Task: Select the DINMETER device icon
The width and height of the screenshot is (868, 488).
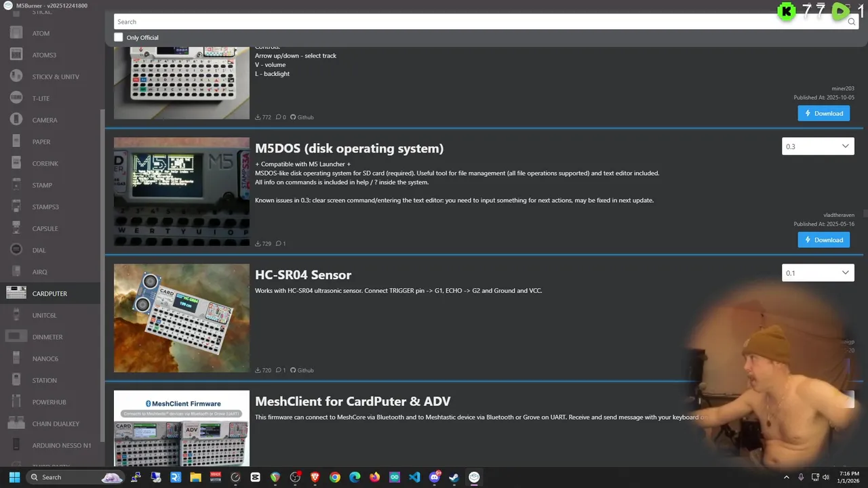Action: click(x=16, y=336)
